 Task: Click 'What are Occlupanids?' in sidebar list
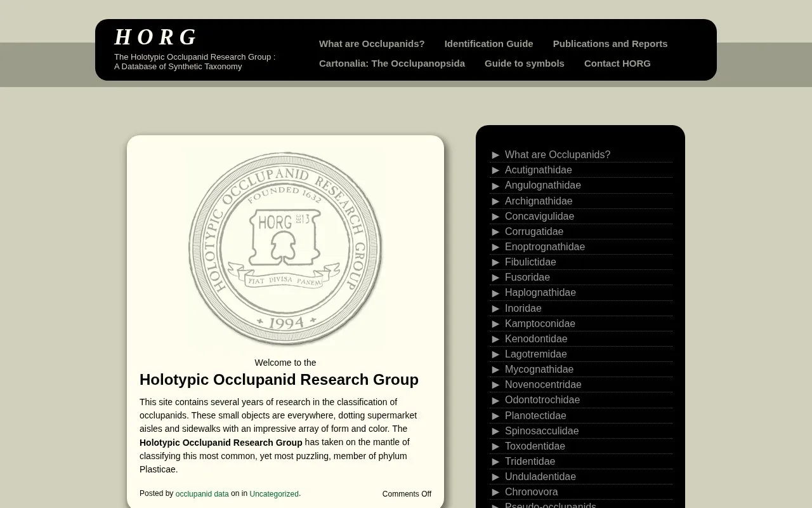point(558,154)
